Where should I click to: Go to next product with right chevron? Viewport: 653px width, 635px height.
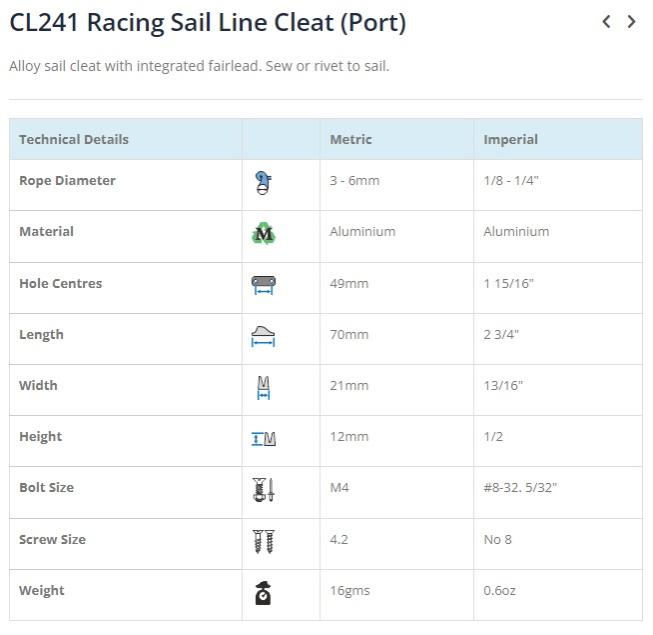pyautogui.click(x=631, y=21)
